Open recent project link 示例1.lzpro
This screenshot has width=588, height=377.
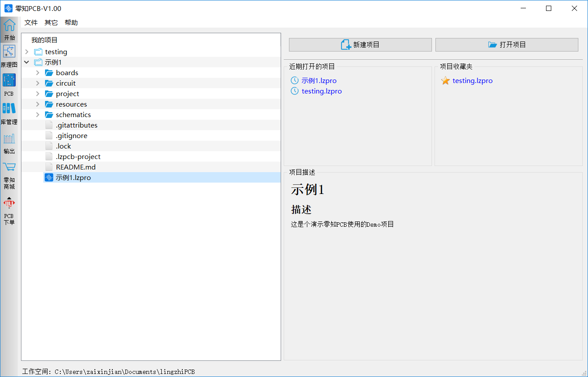(319, 80)
